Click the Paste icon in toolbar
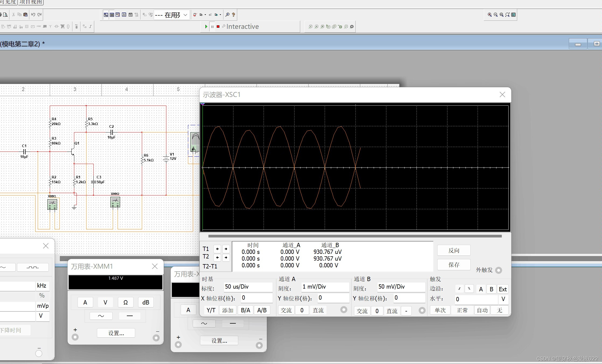602x364 pixels. pos(26,15)
